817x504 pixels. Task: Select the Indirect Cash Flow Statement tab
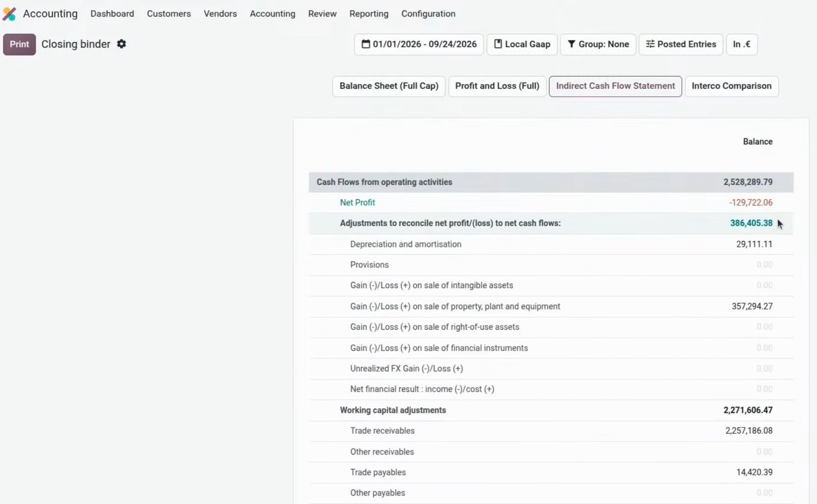click(x=615, y=86)
